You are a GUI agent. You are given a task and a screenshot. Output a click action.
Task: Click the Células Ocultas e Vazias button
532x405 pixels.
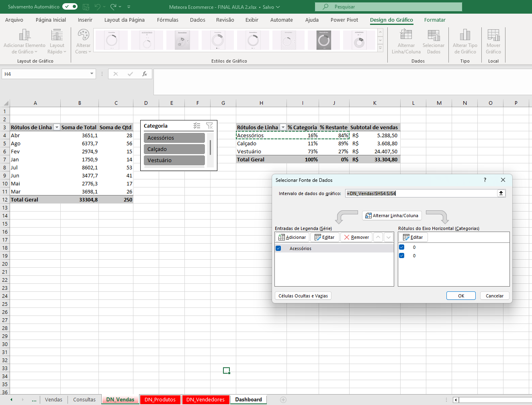(x=303, y=296)
